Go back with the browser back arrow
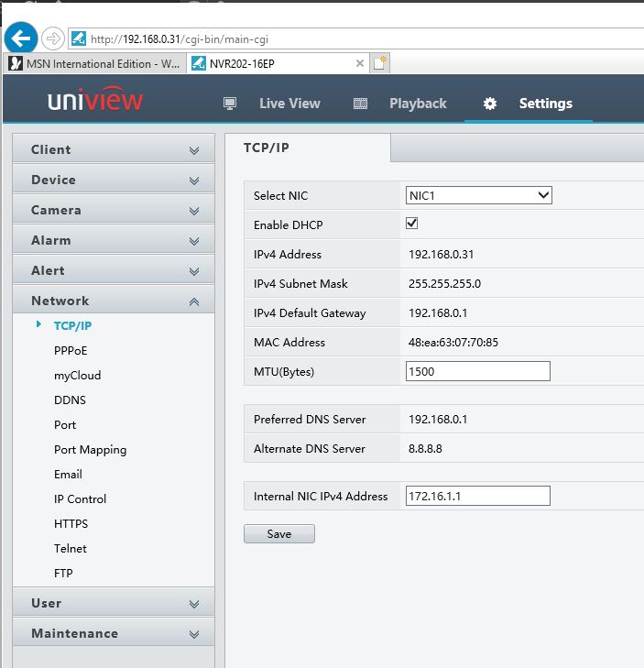Image resolution: width=644 pixels, height=668 pixels. click(x=21, y=38)
